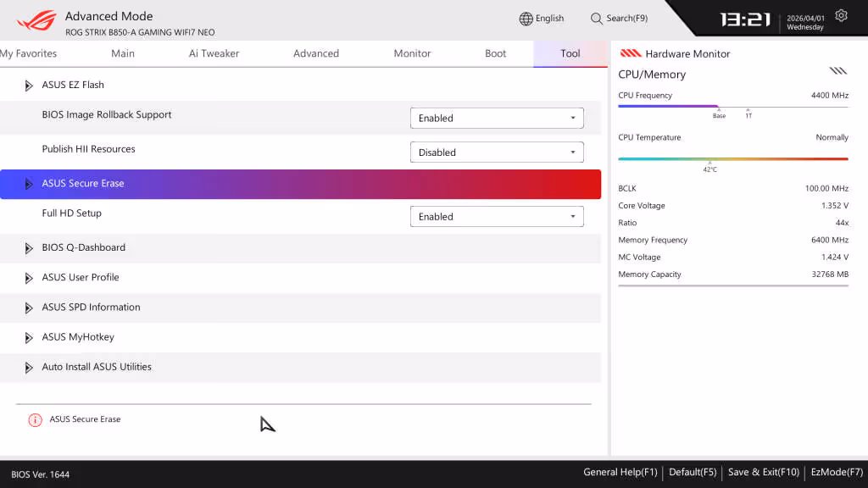
Task: Click Default(F5) button
Action: pos(693,473)
